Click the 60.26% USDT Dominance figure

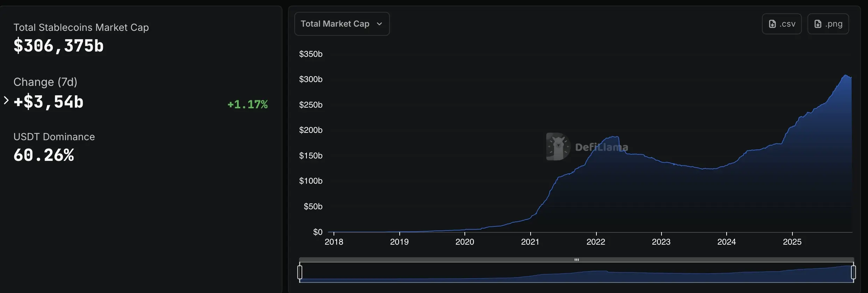[44, 155]
